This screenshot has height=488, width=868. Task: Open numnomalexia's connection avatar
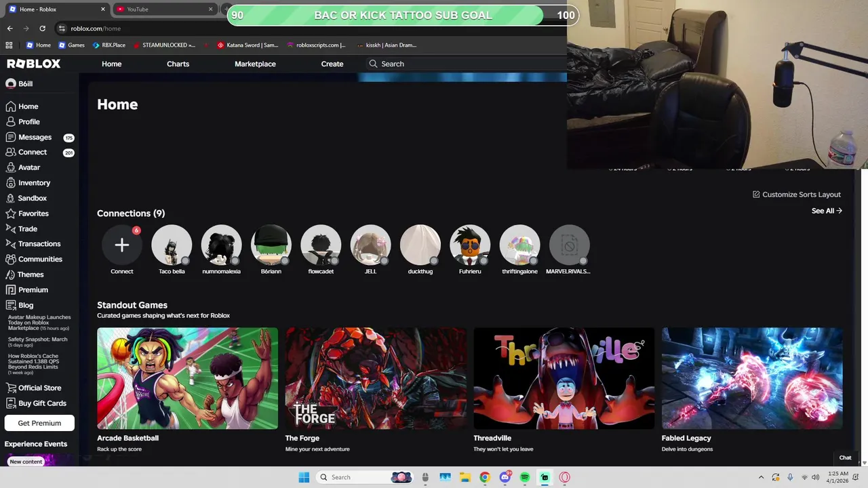pyautogui.click(x=221, y=245)
